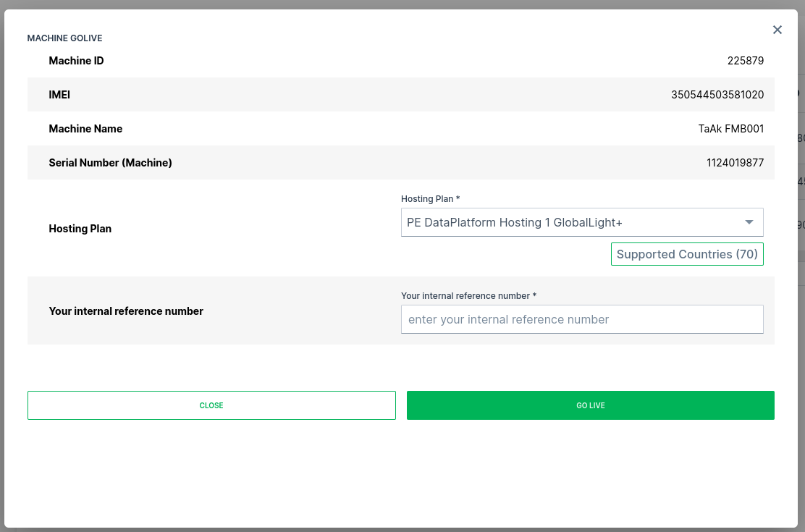Click the small 'Your internal reference number *' caption
The width and height of the screenshot is (805, 532).
point(468,296)
